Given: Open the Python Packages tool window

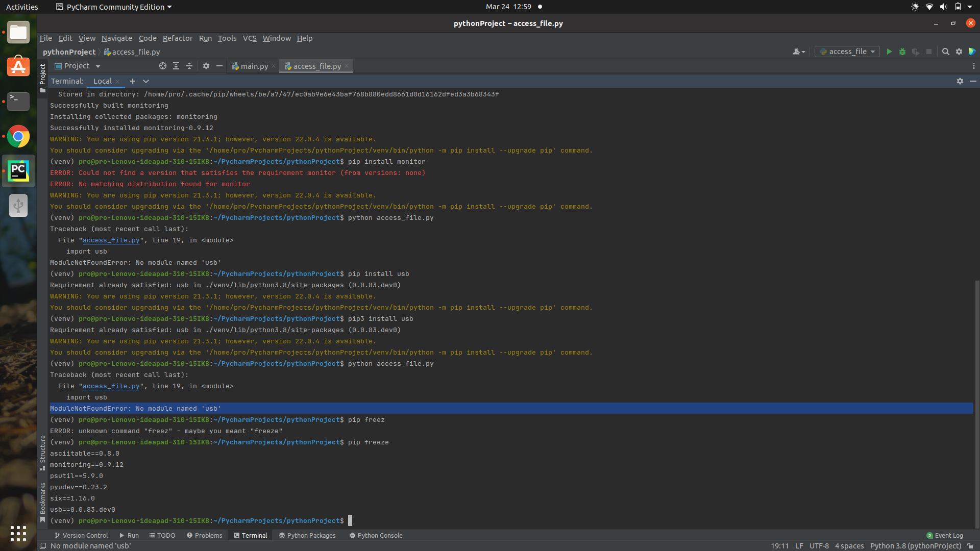Looking at the screenshot, I should tap(307, 535).
